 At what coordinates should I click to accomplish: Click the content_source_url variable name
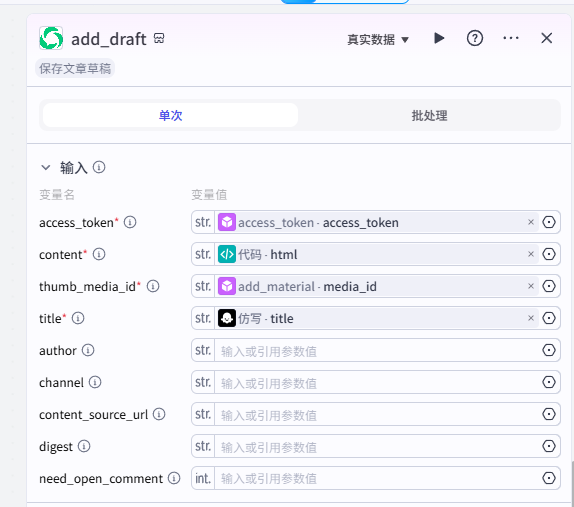tap(93, 415)
